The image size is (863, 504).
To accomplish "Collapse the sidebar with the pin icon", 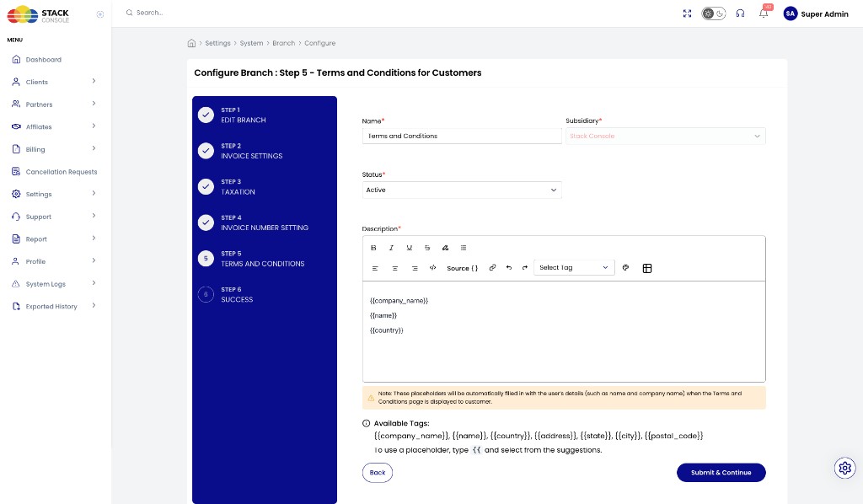I will point(100,14).
